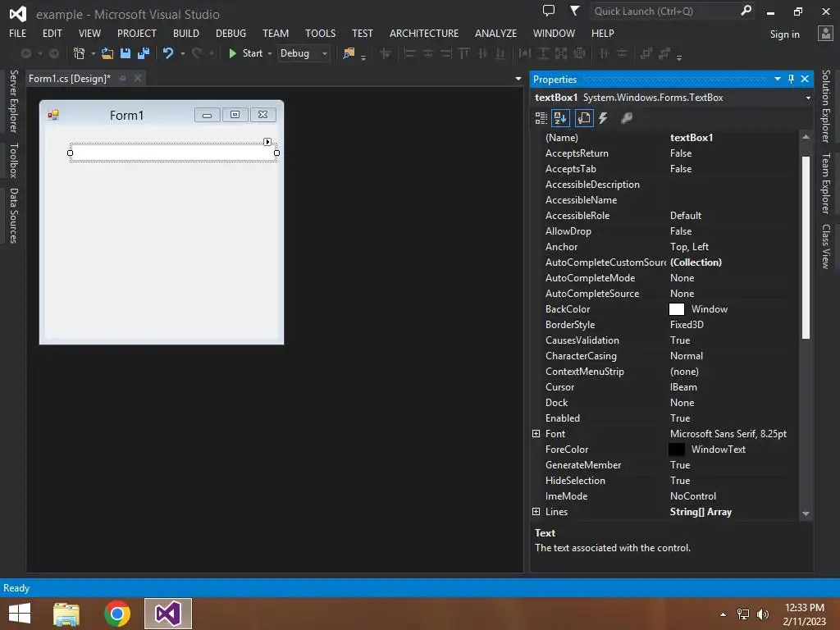Click the account avatar icon
The height and width of the screenshot is (630, 840).
(x=825, y=33)
